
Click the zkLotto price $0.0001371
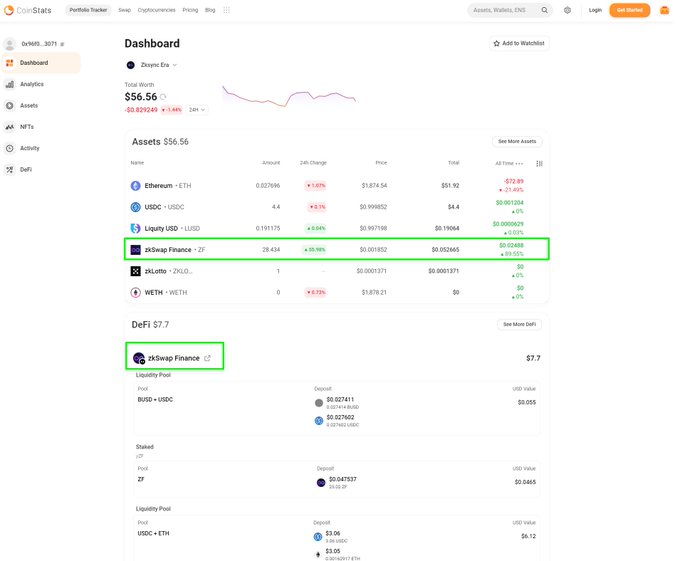[371, 271]
